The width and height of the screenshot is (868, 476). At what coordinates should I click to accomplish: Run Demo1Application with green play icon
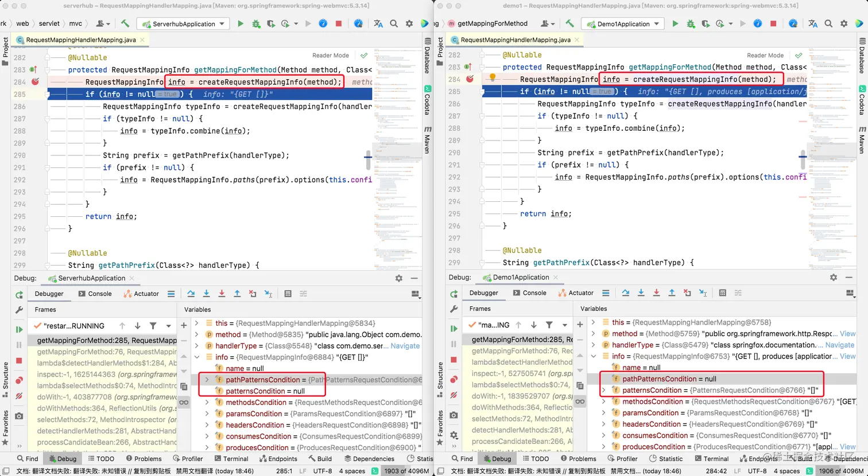[675, 24]
